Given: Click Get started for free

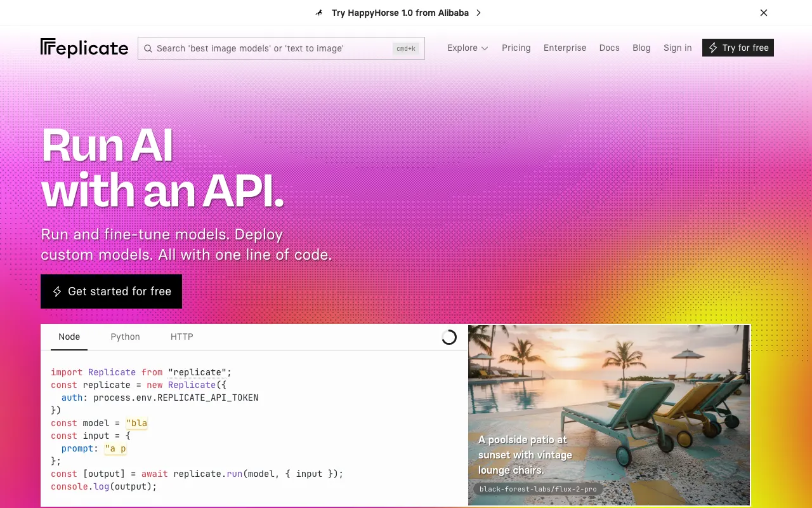Looking at the screenshot, I should point(111,291).
